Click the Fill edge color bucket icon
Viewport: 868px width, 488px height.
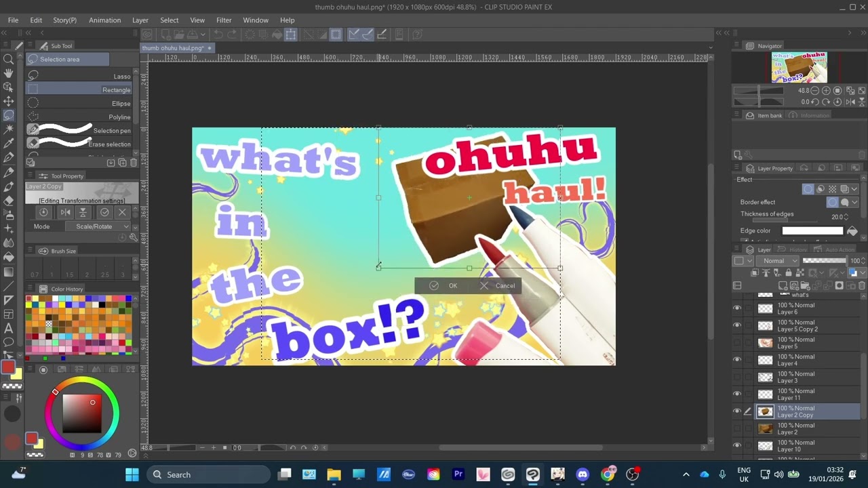tap(852, 231)
